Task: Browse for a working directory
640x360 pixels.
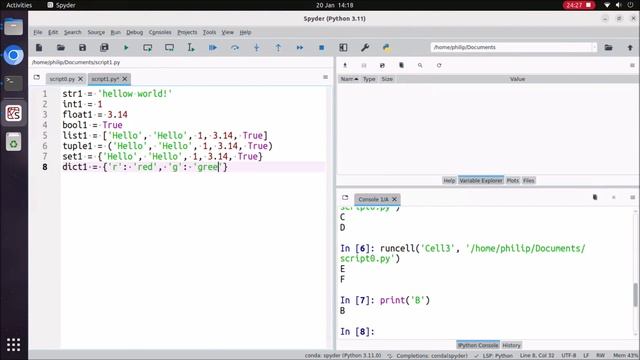Action: (x=609, y=48)
